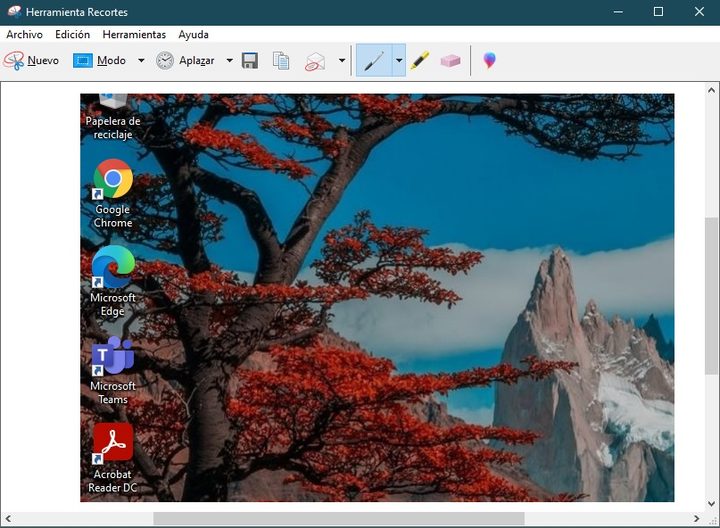This screenshot has width=720, height=528.
Task: Edit with Paint 3D balloon icon
Action: point(489,60)
